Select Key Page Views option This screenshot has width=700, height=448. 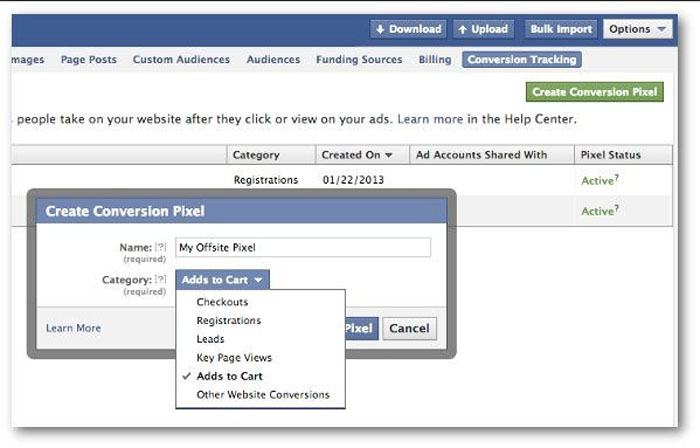pos(234,357)
